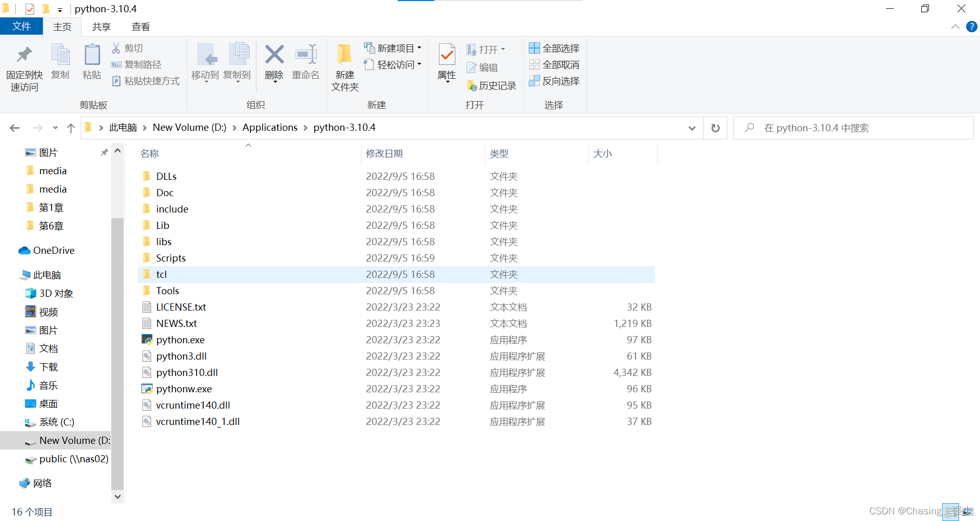The image size is (980, 521).
Task: Click the Copy icon in the ribbon
Action: pyautogui.click(x=60, y=55)
